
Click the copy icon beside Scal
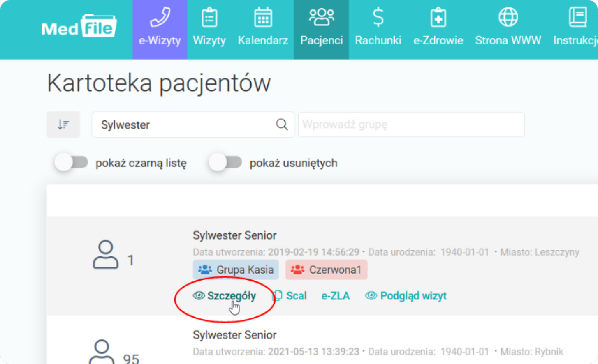(278, 296)
